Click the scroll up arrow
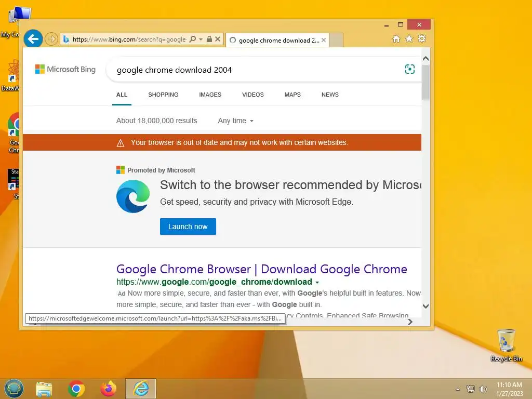Viewport: 532px width, 399px height. coord(426,59)
